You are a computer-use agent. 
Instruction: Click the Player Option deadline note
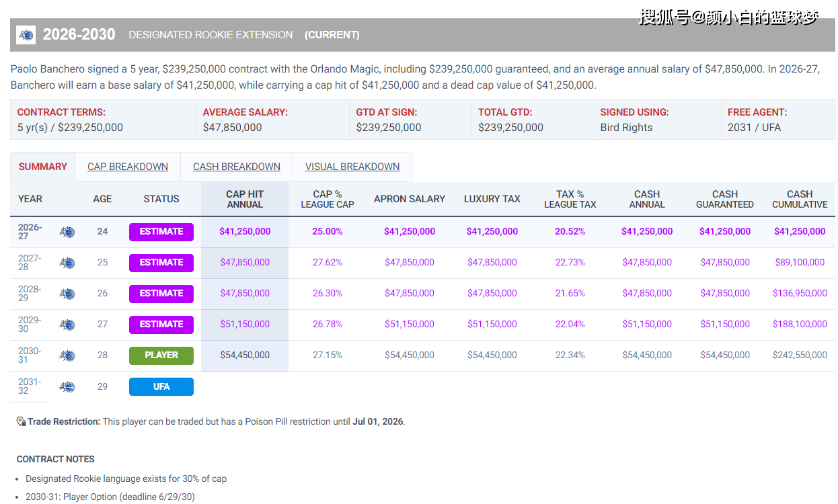pyautogui.click(x=110, y=497)
